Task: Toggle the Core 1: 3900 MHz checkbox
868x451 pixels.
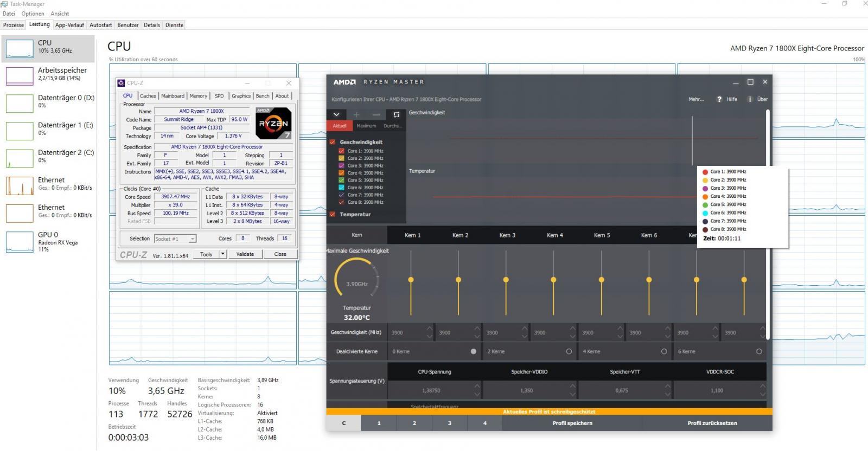Action: [x=342, y=151]
